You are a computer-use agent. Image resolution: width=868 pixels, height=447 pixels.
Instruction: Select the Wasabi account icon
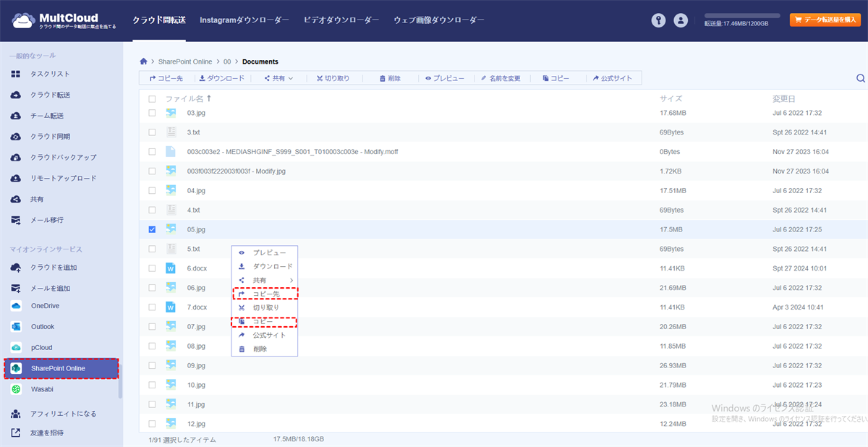point(16,389)
